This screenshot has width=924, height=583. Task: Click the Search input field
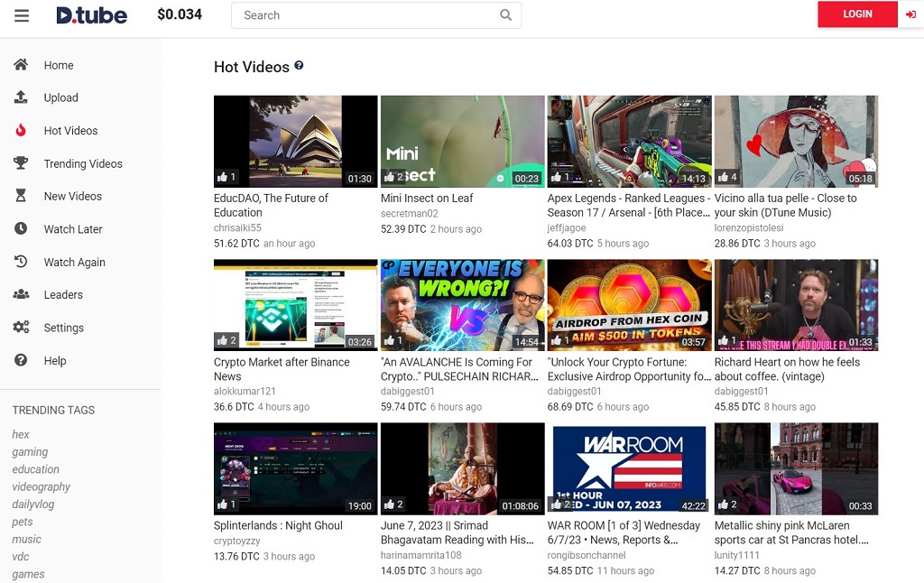(x=376, y=15)
